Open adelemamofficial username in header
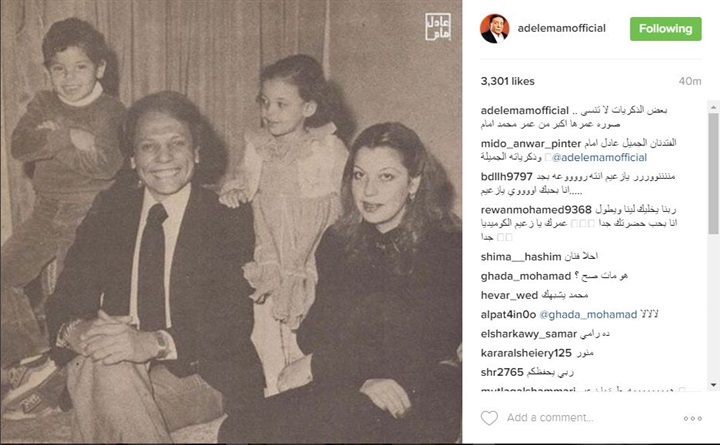The width and height of the screenshot is (720, 445). (562, 28)
